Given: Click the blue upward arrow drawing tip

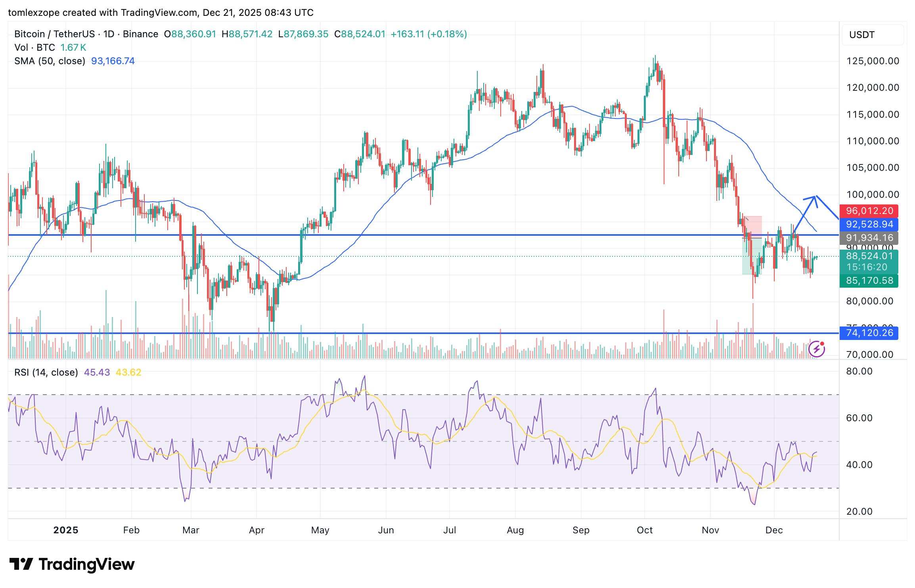Looking at the screenshot, I should pyautogui.click(x=815, y=197).
